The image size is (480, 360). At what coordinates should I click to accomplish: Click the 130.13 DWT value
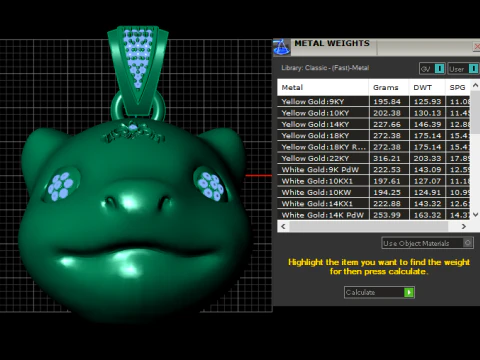427,113
